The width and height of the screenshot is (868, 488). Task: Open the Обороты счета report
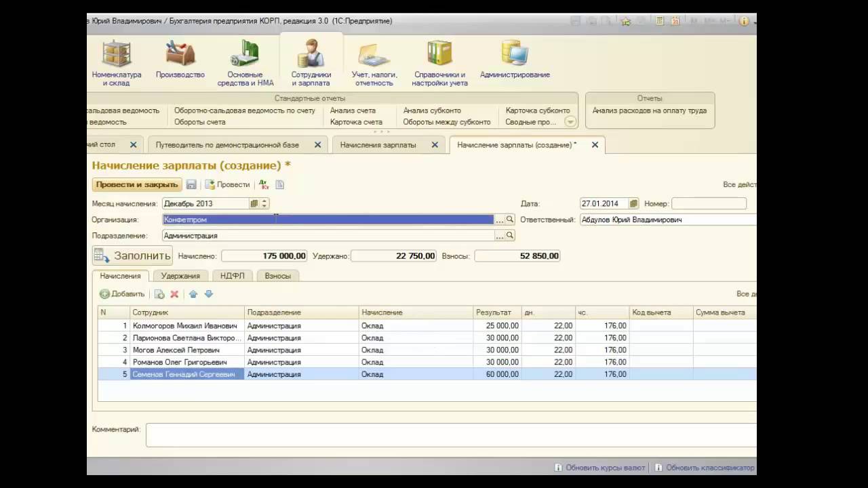pos(200,122)
